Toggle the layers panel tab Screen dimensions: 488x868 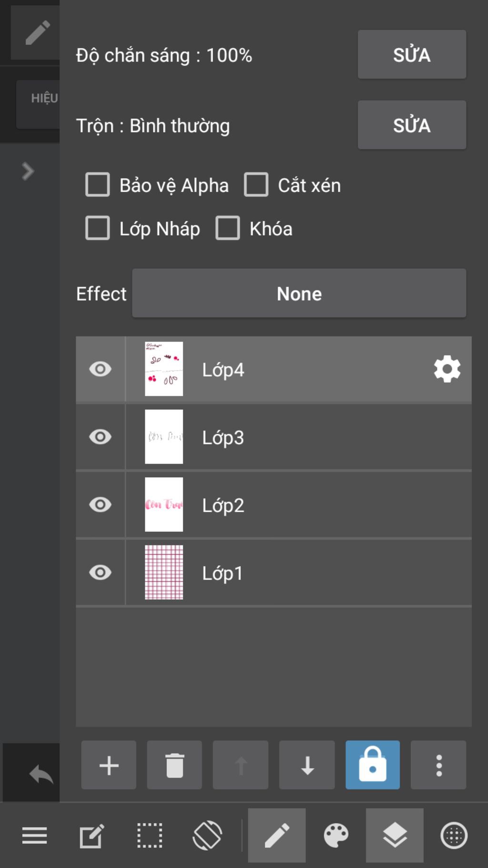tap(395, 836)
